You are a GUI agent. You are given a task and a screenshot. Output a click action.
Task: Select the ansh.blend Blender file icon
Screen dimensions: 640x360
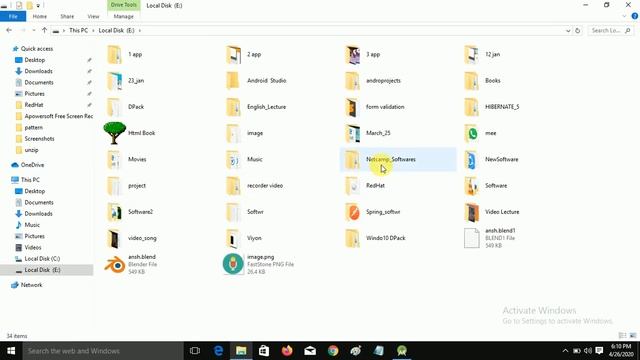pos(114,265)
